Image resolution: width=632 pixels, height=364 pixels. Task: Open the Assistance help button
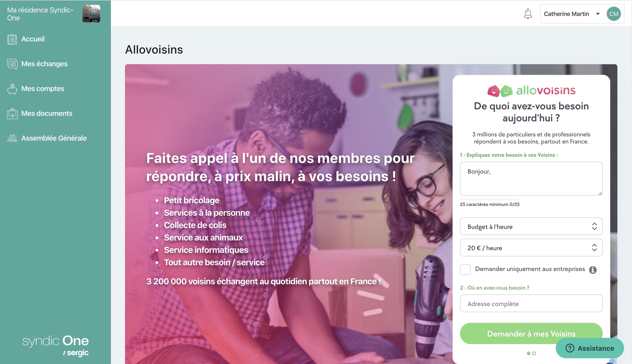589,348
